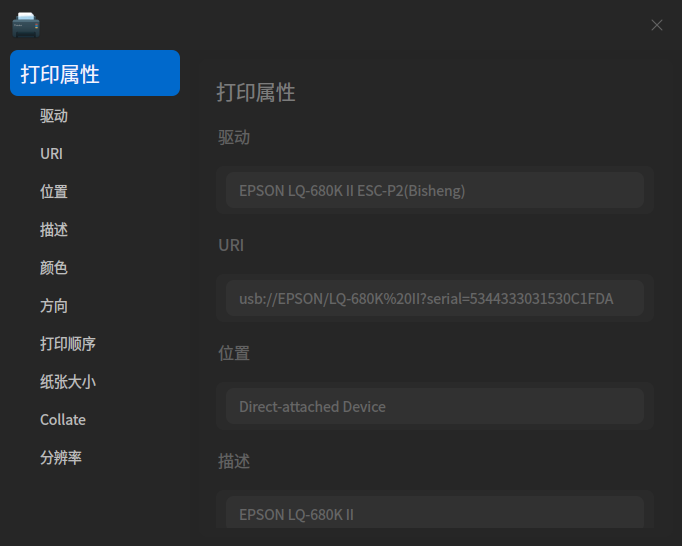The height and width of the screenshot is (546, 682).
Task: Click the 位置 label in content pane
Action: tap(234, 353)
